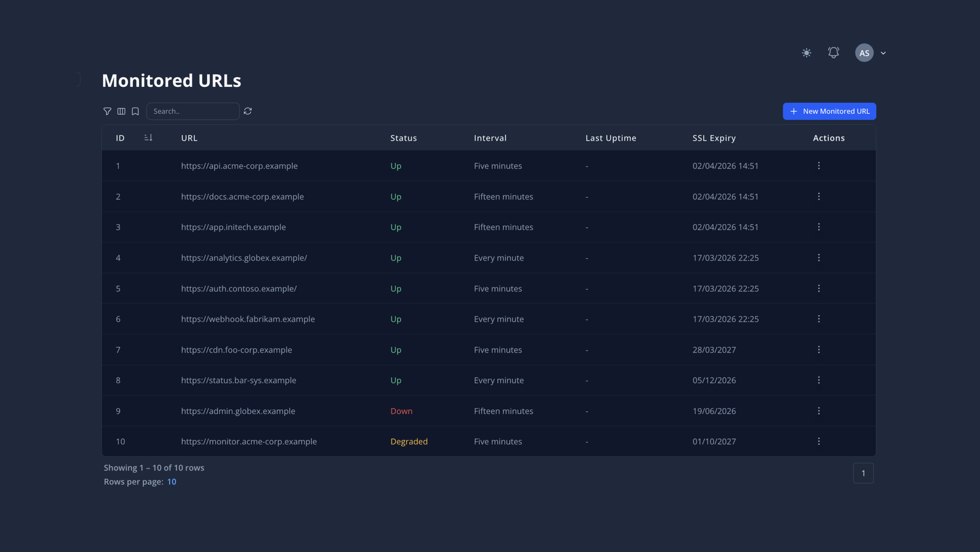
Task: Click the column visibility icon
Action: 121,111
